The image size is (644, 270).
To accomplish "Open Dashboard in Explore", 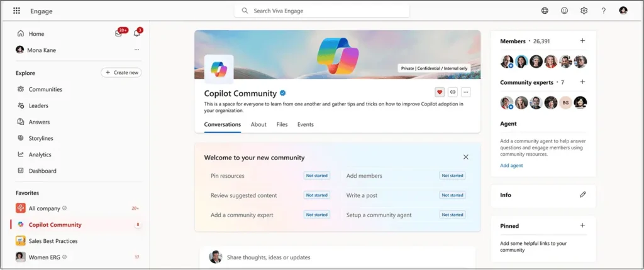I will 42,171.
